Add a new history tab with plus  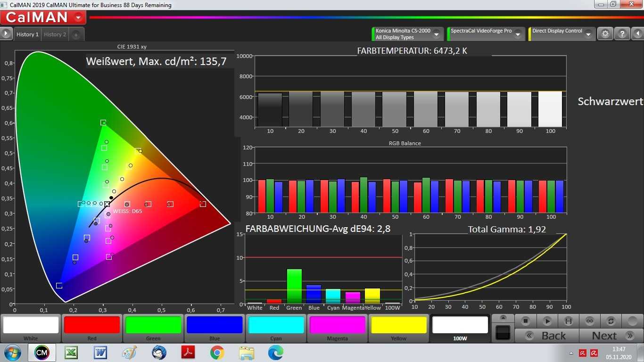click(76, 34)
